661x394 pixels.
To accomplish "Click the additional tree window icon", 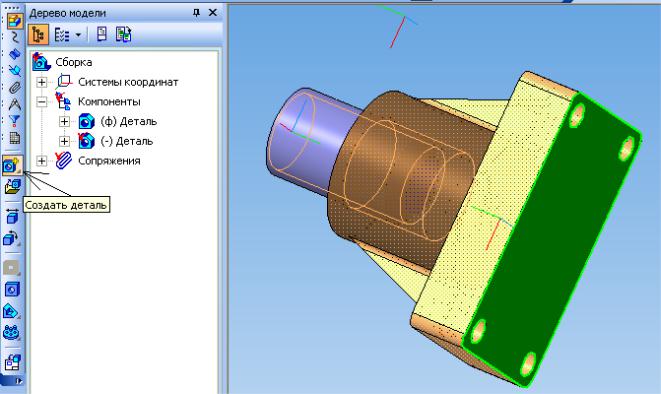I will 102,34.
